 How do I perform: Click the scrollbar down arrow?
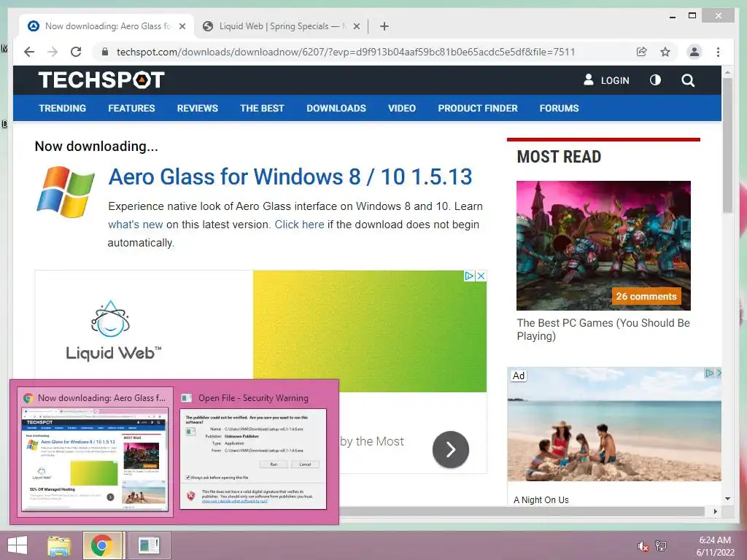pos(727,499)
